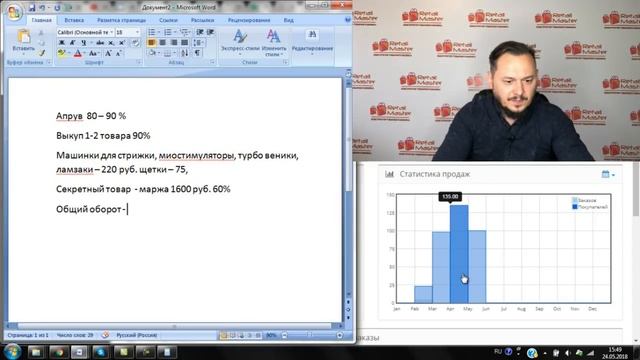Click the Shading paint bucket icon
Screen dimensions: 640x360
tap(153, 53)
